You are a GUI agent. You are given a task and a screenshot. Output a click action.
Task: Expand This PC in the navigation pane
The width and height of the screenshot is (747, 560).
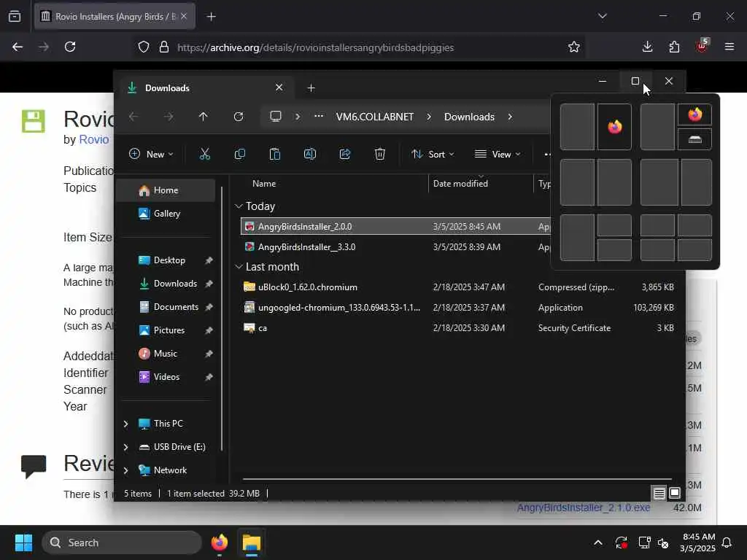pos(125,424)
